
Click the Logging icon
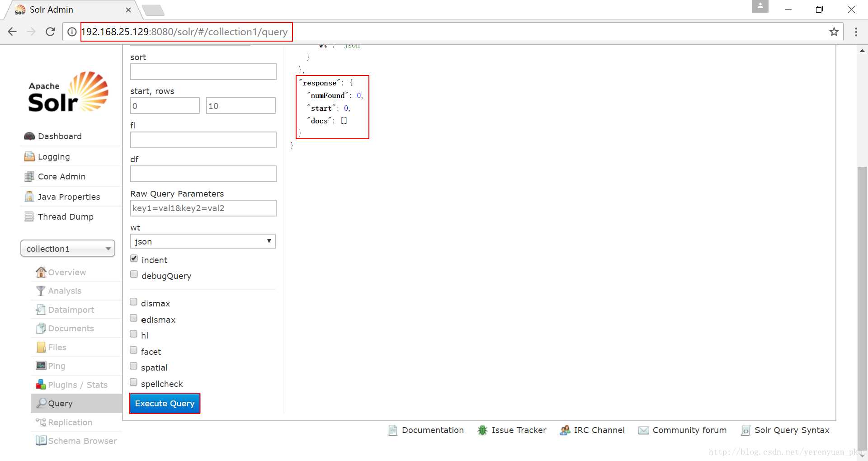tap(29, 156)
